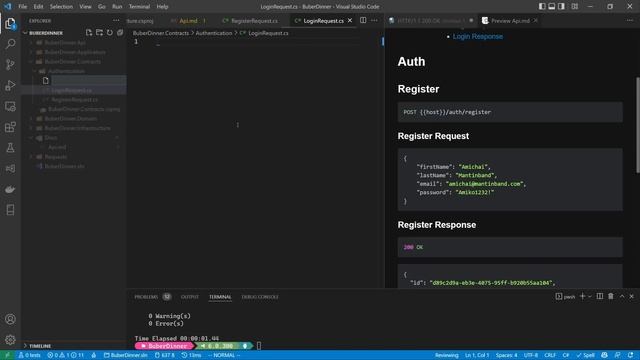Collapse all folders in Explorer
This screenshot has width=640, height=360.
point(120,33)
